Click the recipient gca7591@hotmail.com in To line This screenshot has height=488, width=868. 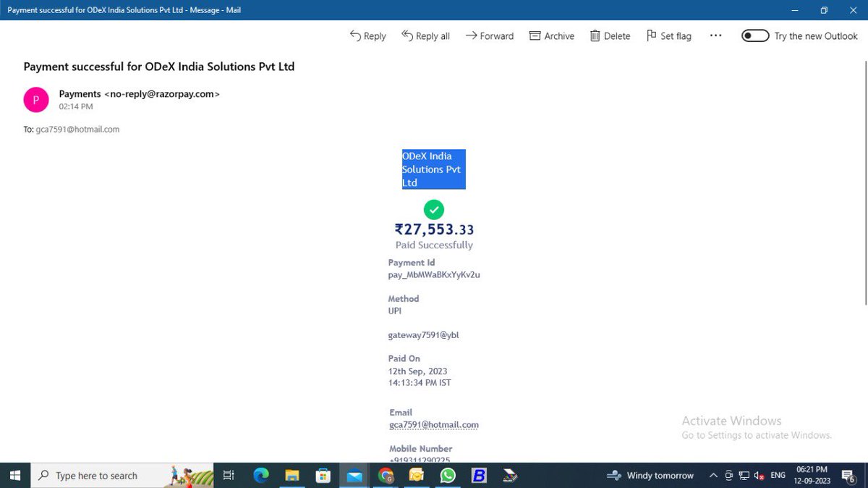click(77, 130)
